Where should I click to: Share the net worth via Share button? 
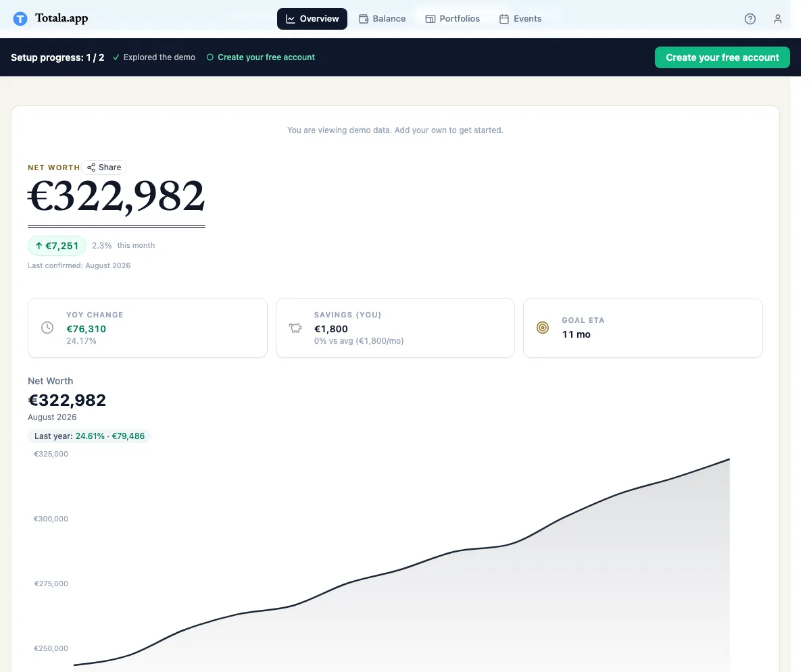point(104,167)
